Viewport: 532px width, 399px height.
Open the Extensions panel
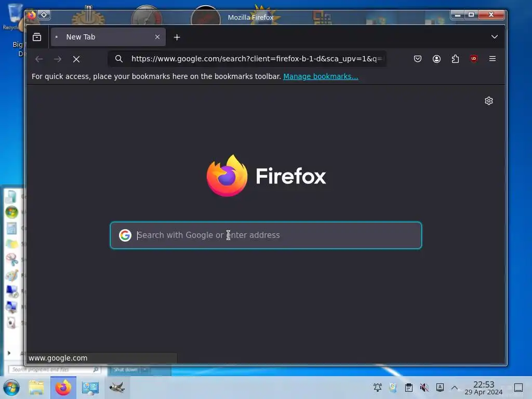[x=455, y=59]
